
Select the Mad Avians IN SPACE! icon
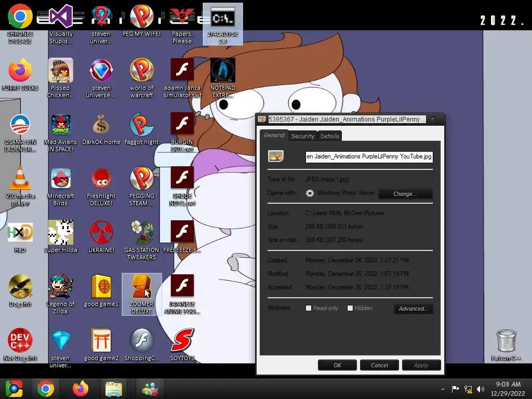coord(60,132)
